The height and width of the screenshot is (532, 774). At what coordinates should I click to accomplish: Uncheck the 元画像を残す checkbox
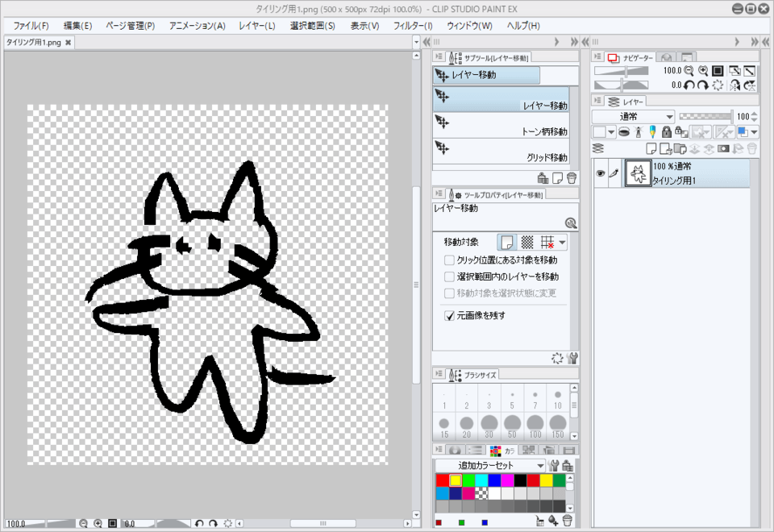pos(449,316)
